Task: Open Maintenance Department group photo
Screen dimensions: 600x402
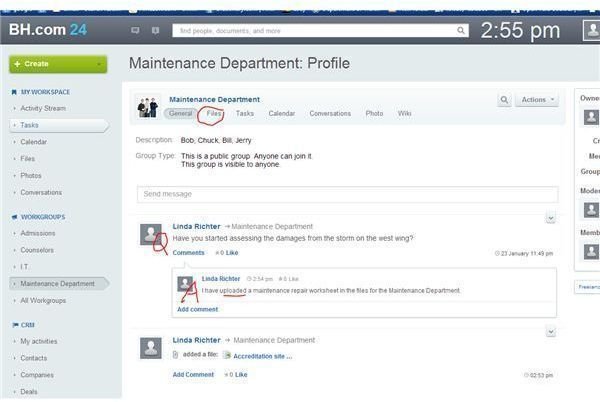Action: 148,107
